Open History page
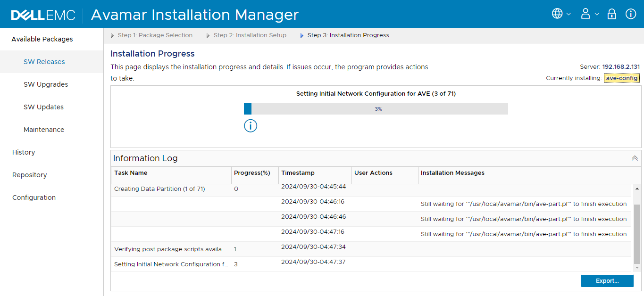The height and width of the screenshot is (296, 644). [x=24, y=152]
